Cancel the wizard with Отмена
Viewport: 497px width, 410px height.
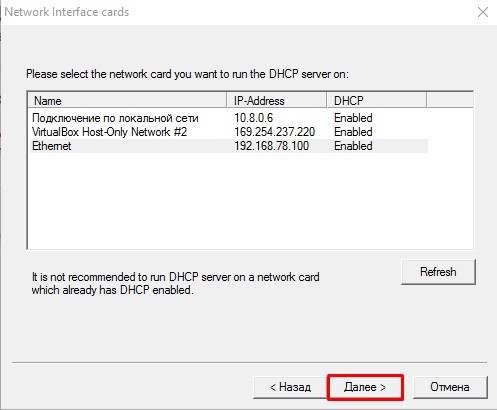(x=450, y=387)
